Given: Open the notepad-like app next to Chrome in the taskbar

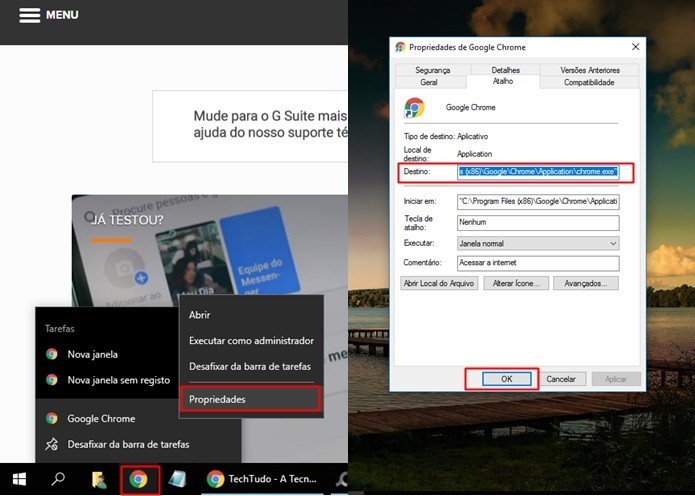Looking at the screenshot, I should pyautogui.click(x=176, y=479).
